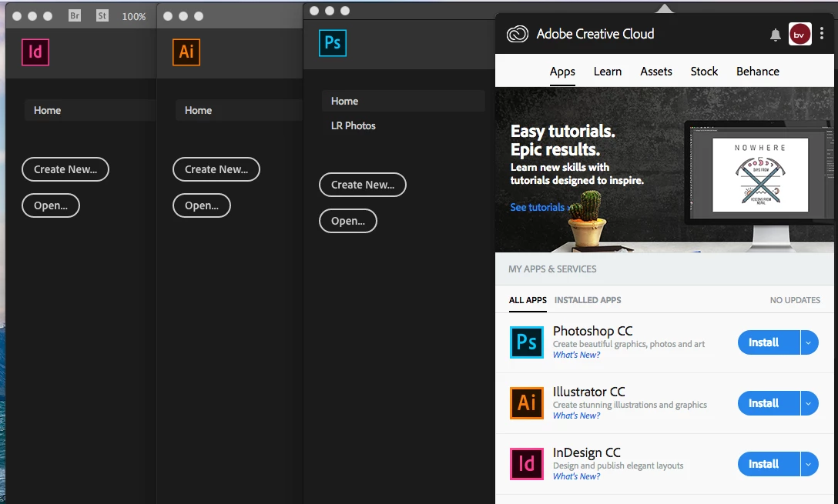Click the Photoshop CC app title

593,331
